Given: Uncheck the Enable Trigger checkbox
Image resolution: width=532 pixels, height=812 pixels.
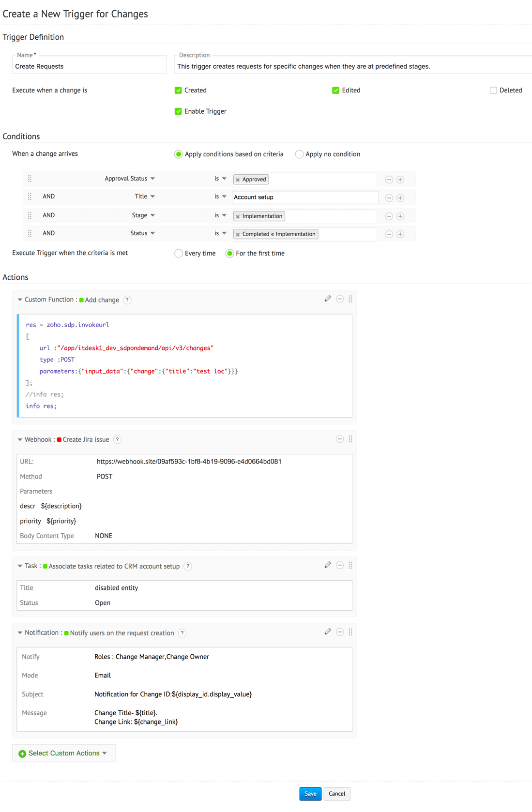Looking at the screenshot, I should (x=178, y=111).
